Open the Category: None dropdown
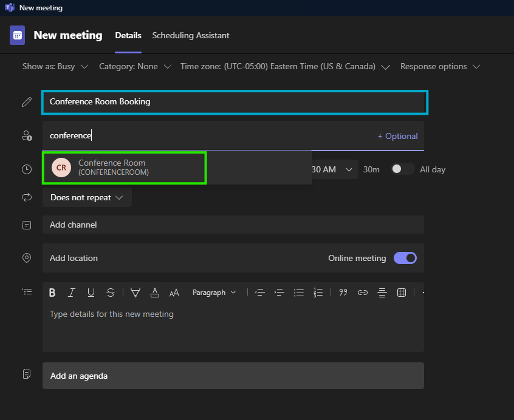 135,66
